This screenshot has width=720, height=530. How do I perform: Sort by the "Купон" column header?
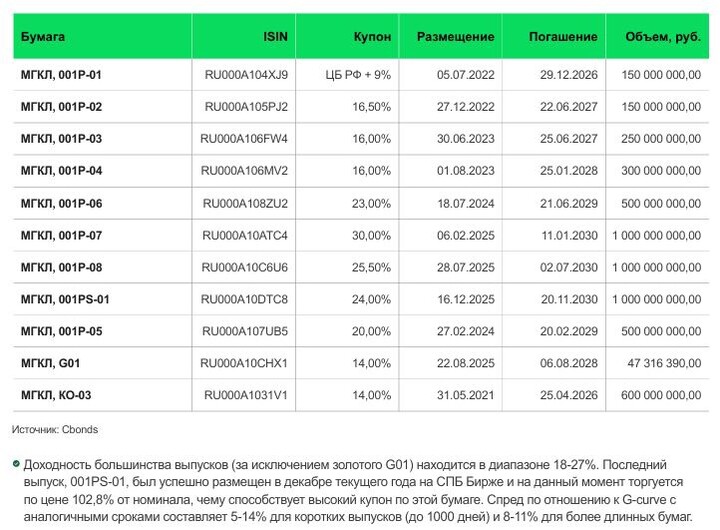coord(372,36)
